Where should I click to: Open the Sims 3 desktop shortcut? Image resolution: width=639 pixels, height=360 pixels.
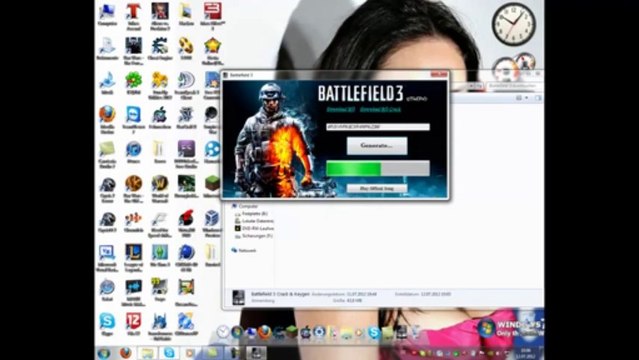[160, 256]
